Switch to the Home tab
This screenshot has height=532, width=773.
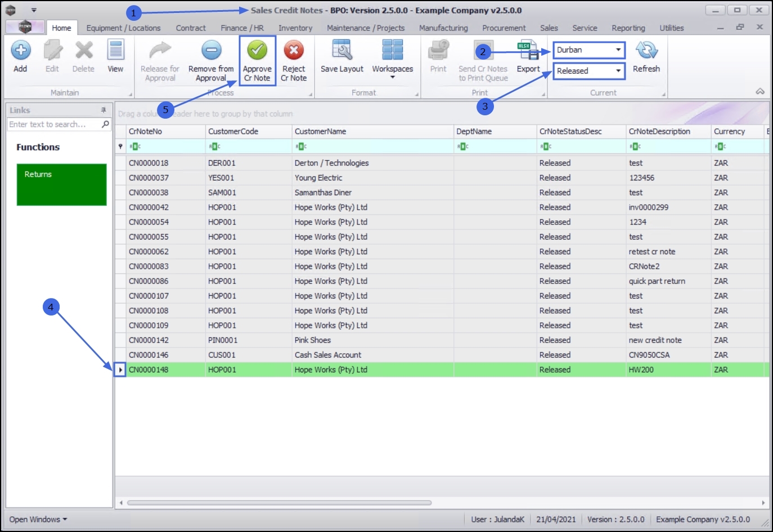(61, 28)
